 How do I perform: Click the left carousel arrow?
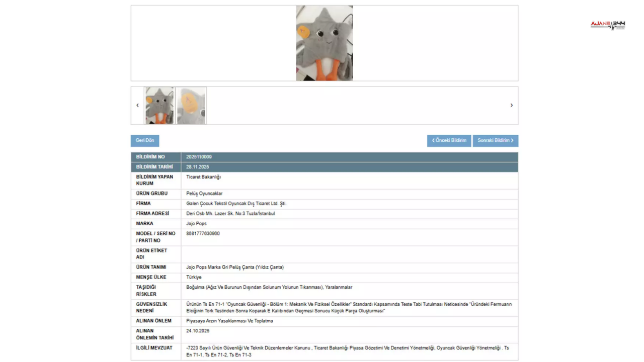click(x=137, y=106)
